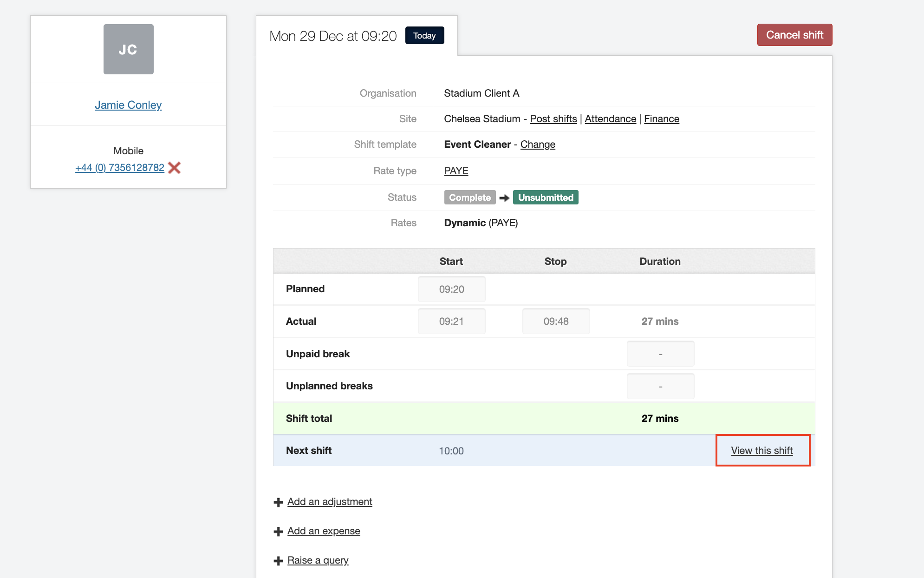Click the JC avatar thumbnail
924x578 pixels.
point(128,49)
